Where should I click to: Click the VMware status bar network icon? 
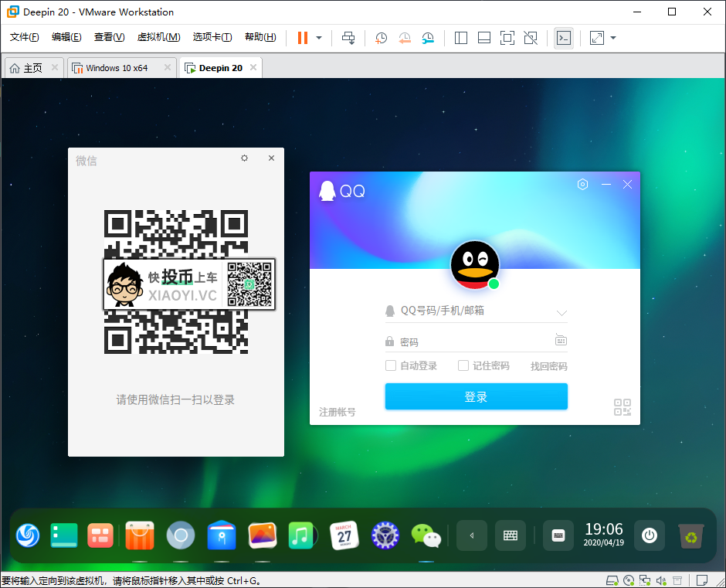coord(644,580)
